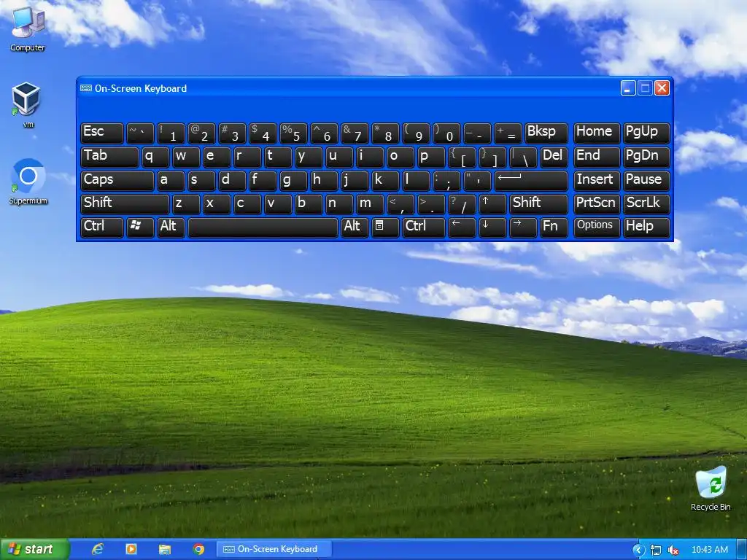Select the vm VirtualBox desktop shortcut
747x560 pixels.
tap(27, 105)
